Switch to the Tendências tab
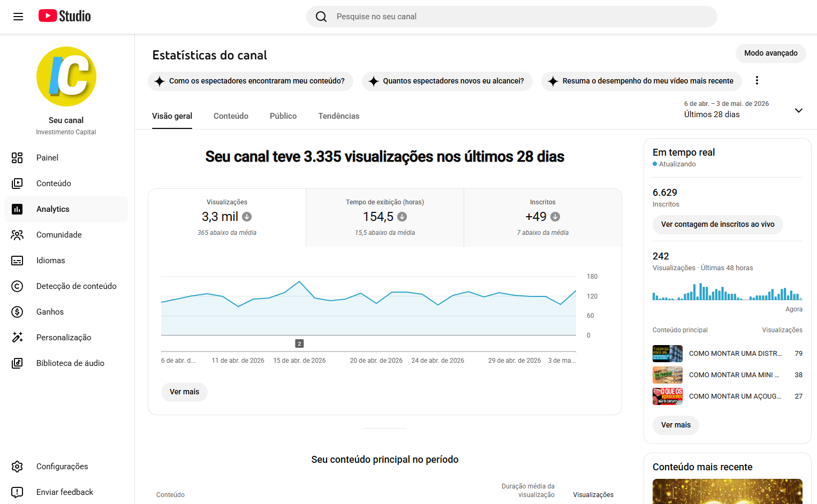The height and width of the screenshot is (504, 817). coord(339,116)
